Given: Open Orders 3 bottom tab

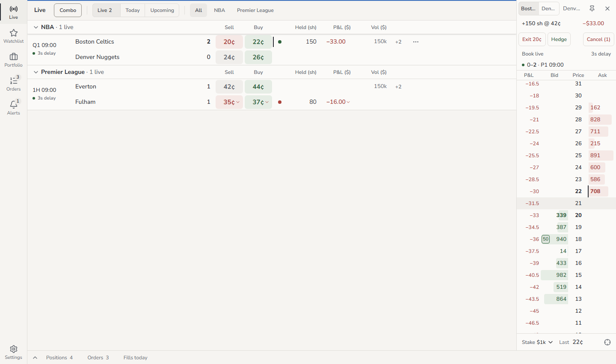Looking at the screenshot, I should pyautogui.click(x=98, y=358).
